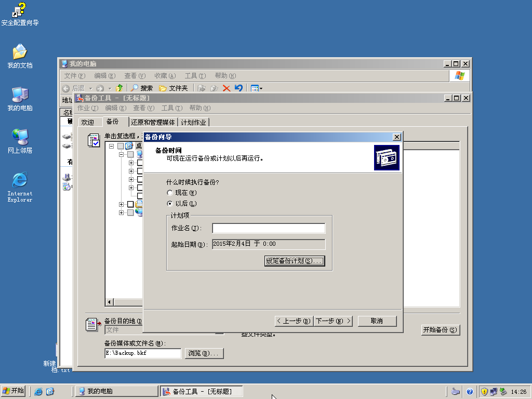Viewport: 532px width, 399px height.
Task: Click the keyboard language tray icon
Action: (x=456, y=392)
